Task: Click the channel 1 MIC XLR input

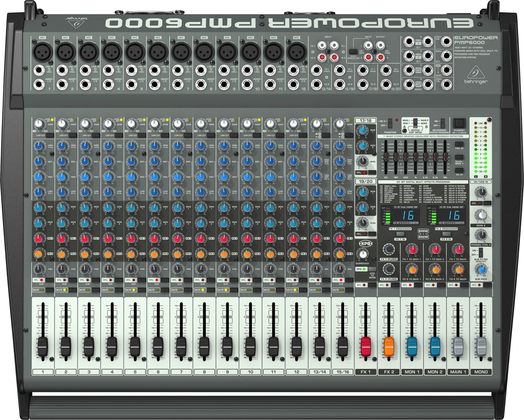Action: (42, 51)
